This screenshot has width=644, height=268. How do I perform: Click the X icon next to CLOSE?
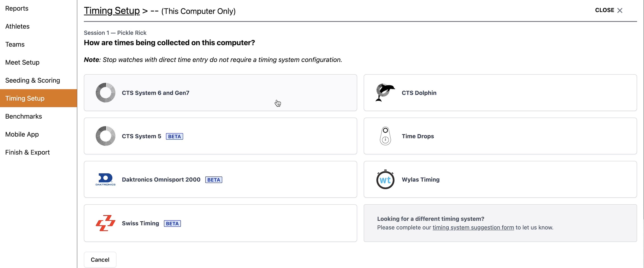(620, 10)
